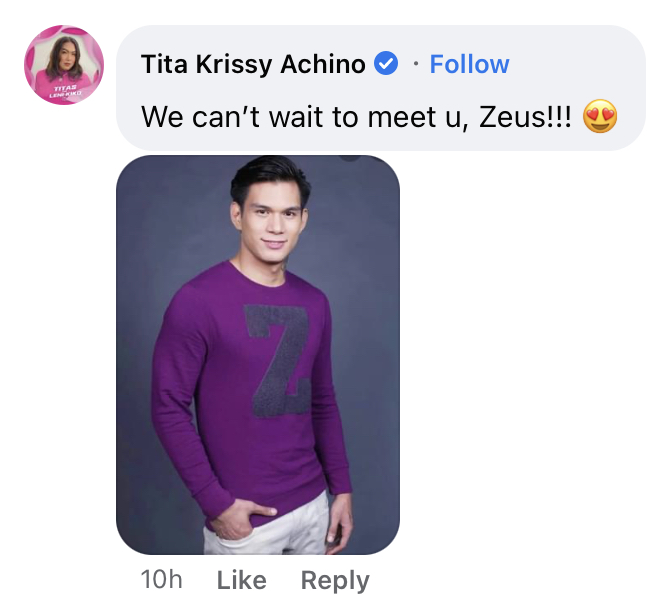Open Tita Krissy Achino's profile picture
The image size is (668, 595).
coord(64,65)
